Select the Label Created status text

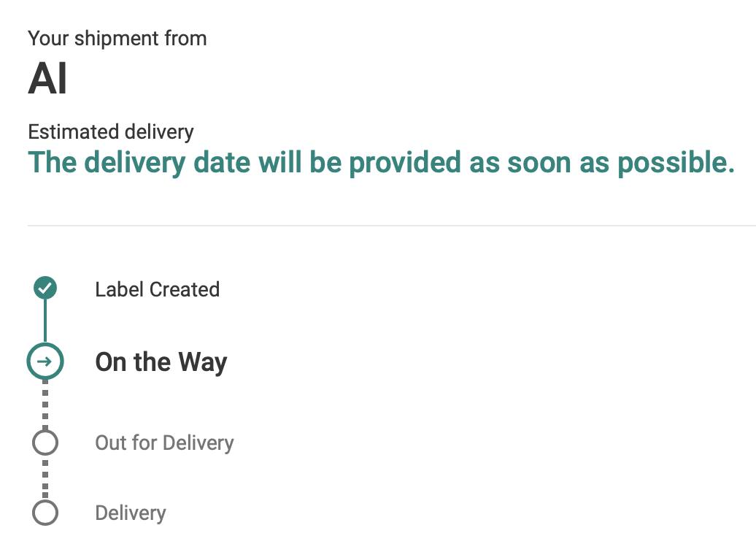tap(157, 290)
